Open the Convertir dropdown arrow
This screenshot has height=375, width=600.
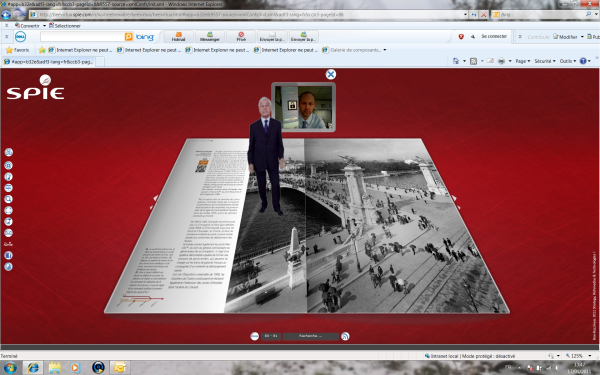click(x=44, y=26)
